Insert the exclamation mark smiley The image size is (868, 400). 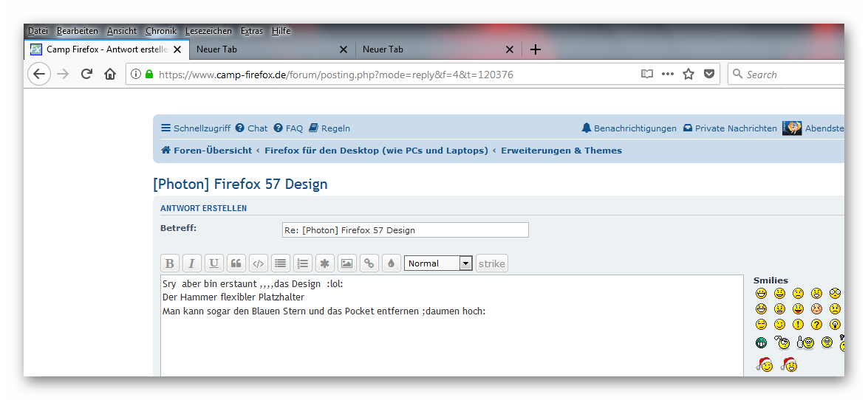798,325
